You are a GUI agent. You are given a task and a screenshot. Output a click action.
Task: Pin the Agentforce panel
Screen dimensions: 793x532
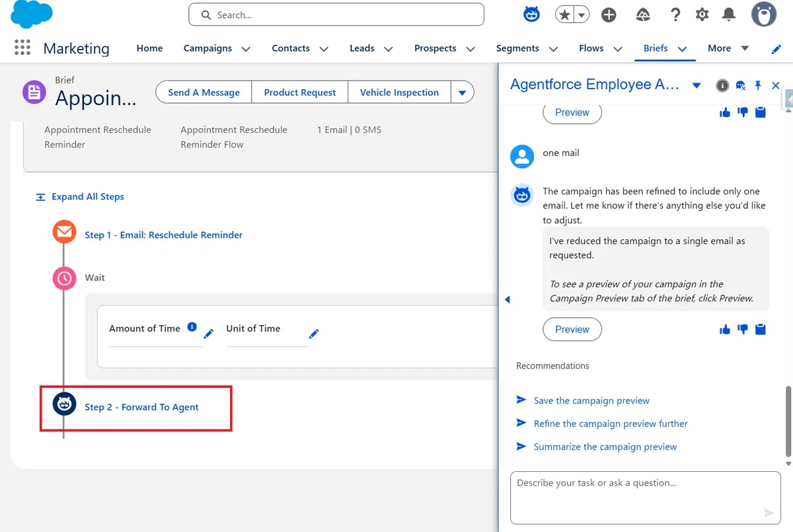(758, 85)
